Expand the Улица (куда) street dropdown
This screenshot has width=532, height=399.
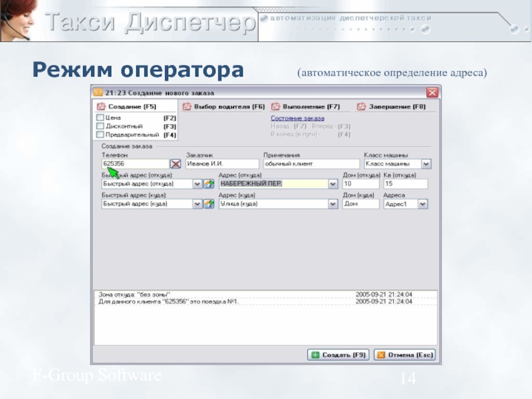[333, 204]
